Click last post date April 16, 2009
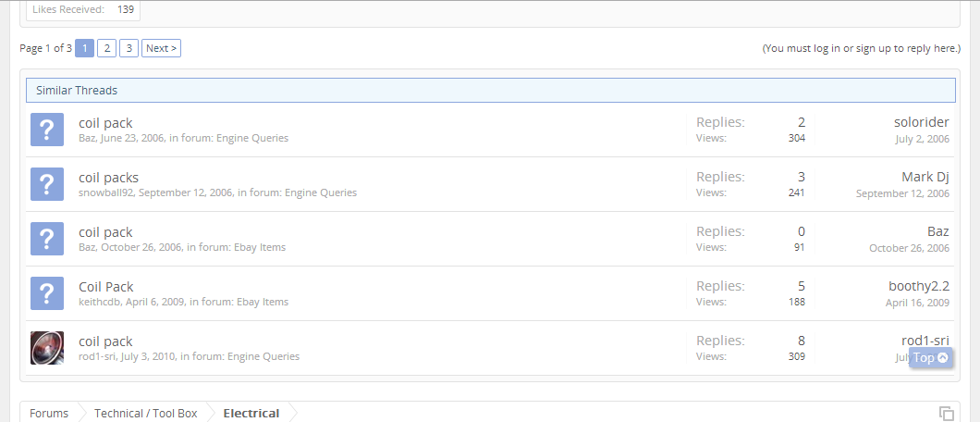 (917, 303)
